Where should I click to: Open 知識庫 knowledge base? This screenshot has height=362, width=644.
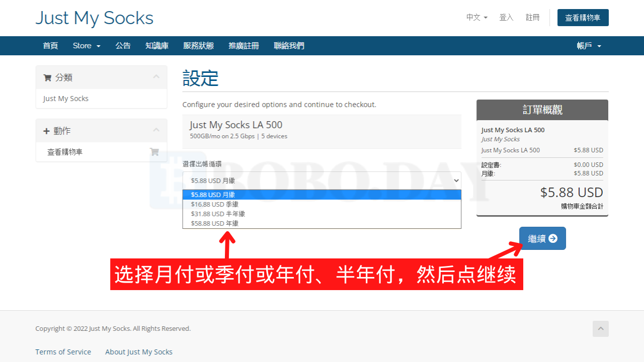[x=157, y=46]
